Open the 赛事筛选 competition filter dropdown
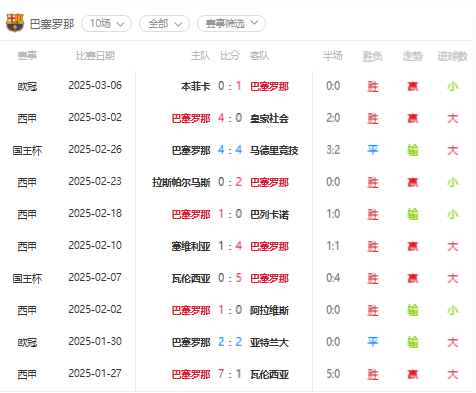476x393 pixels. click(x=231, y=24)
